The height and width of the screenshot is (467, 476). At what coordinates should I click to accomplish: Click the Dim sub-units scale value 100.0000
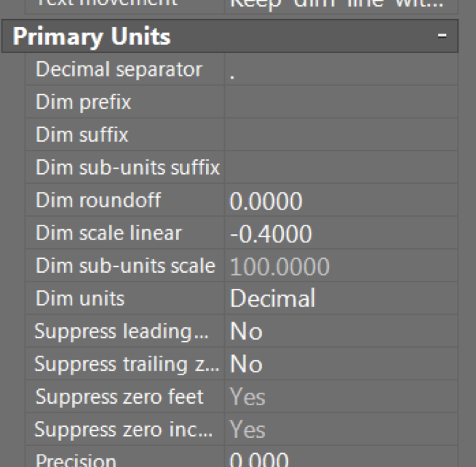coord(341,266)
